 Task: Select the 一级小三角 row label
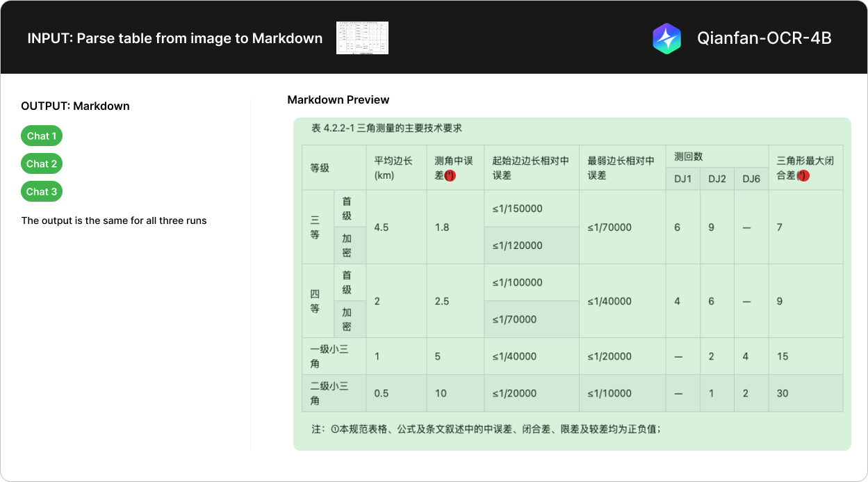[x=329, y=356]
